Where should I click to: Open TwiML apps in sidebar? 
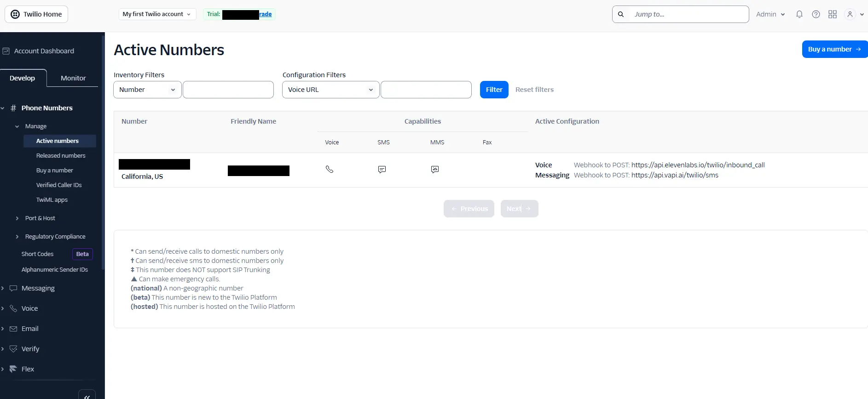coord(52,200)
